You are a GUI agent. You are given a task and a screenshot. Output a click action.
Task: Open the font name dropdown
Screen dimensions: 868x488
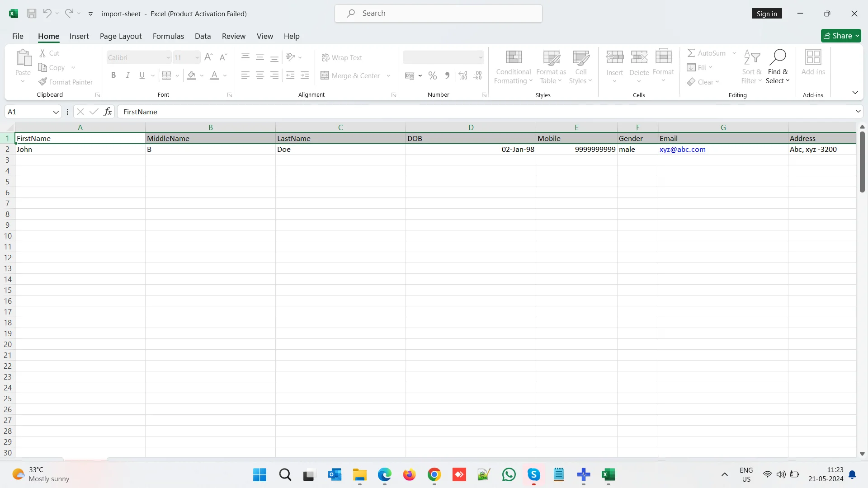168,57
